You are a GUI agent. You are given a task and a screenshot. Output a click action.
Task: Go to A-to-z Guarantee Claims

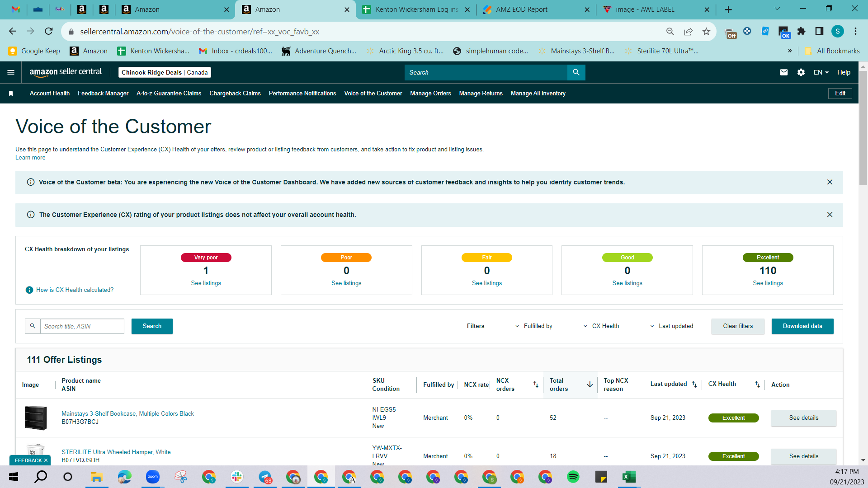169,94
